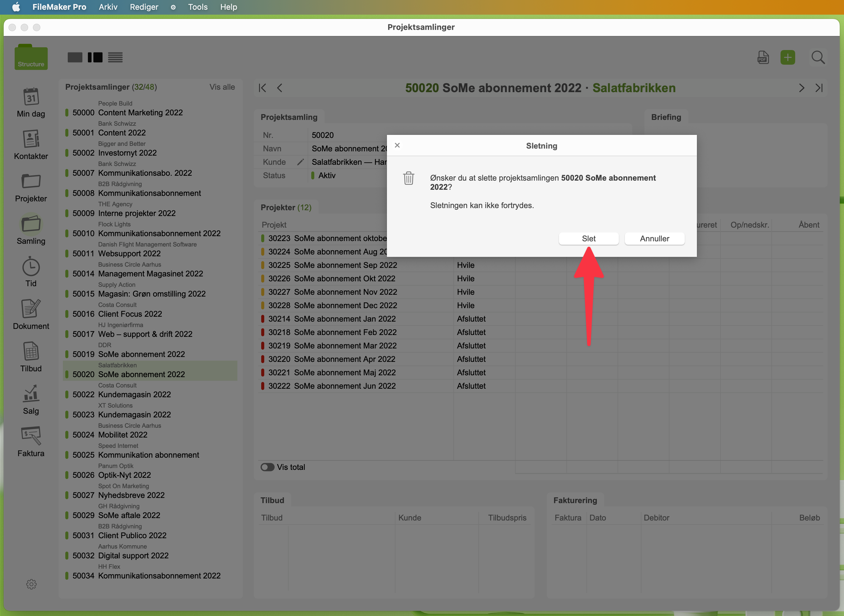
Task: Open the Faktura sidebar icon
Action: (x=31, y=436)
